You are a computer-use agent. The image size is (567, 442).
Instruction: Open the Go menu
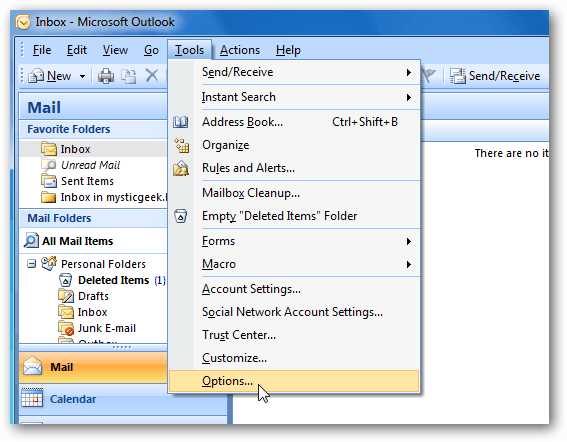pos(151,50)
